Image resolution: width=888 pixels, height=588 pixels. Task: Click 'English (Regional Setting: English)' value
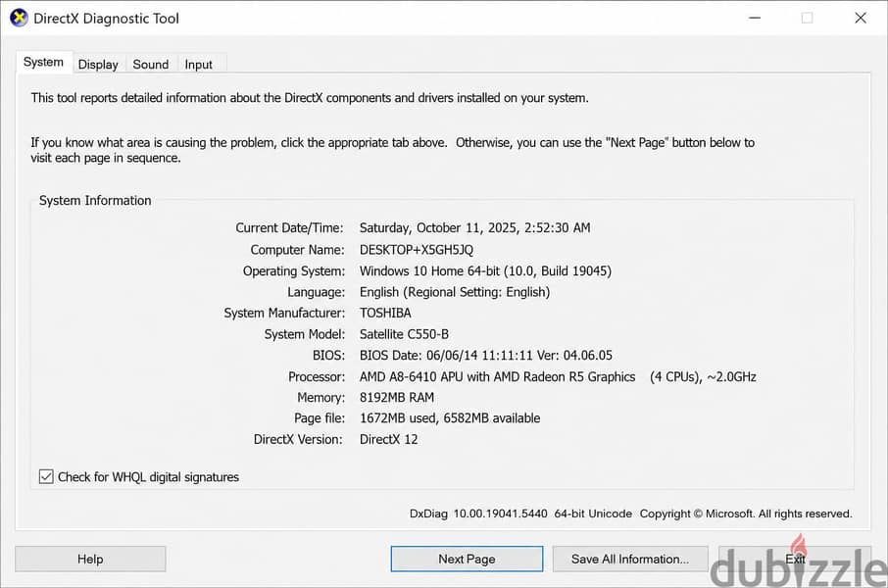pyautogui.click(x=455, y=292)
